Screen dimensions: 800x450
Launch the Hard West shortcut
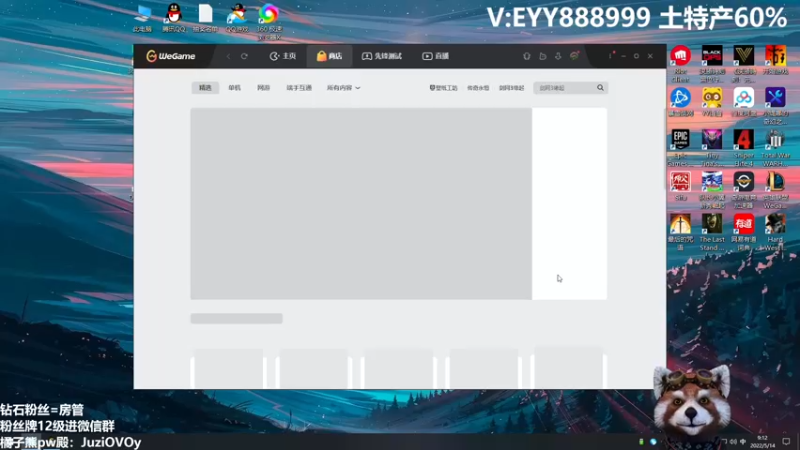click(775, 232)
